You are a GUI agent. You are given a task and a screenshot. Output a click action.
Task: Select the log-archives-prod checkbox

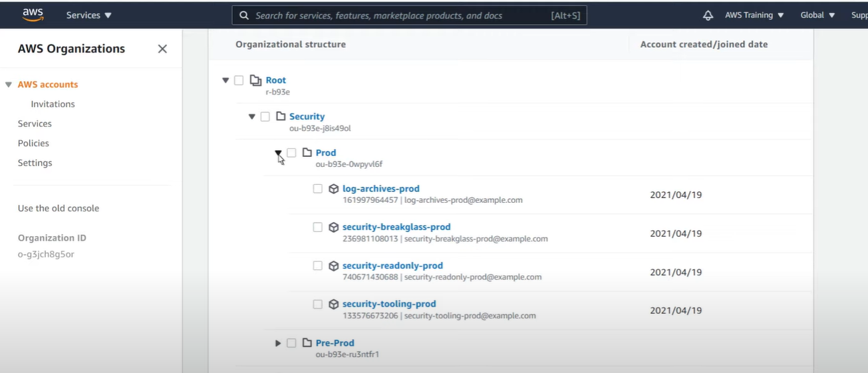coord(318,189)
